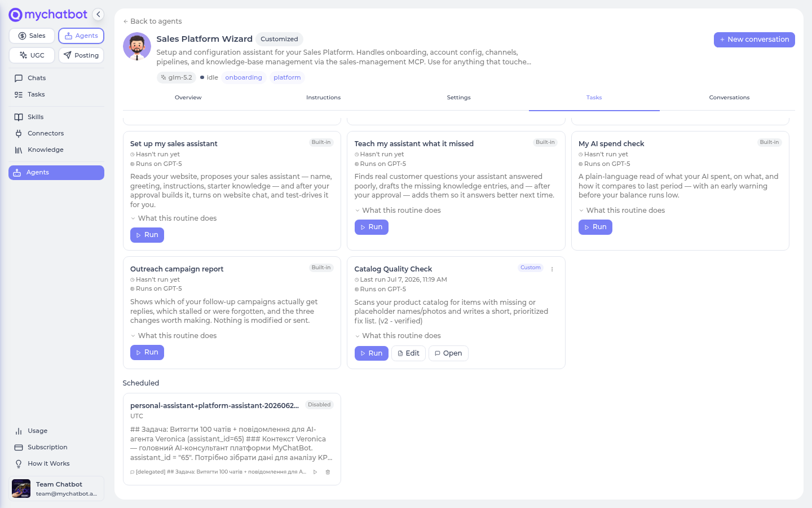Image resolution: width=812 pixels, height=508 pixels.
Task: Go to Tasks in the sidebar
Action: 56,94
